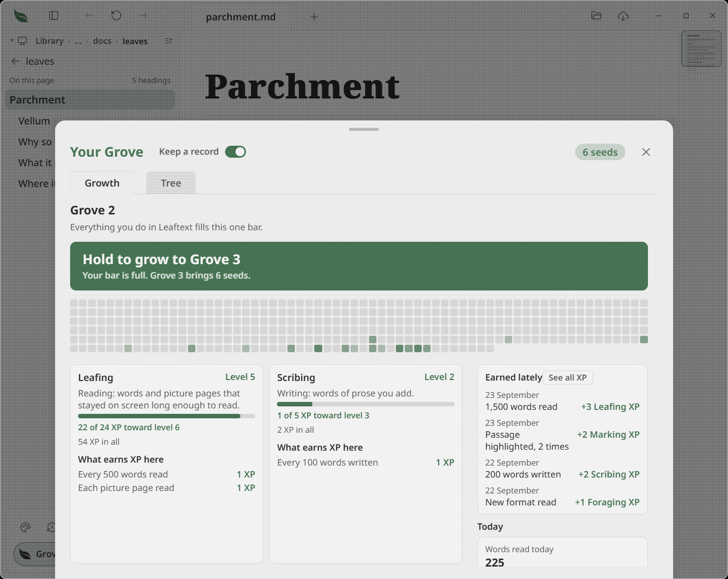Open the palette theme icon
728x579 pixels.
[x=25, y=527]
